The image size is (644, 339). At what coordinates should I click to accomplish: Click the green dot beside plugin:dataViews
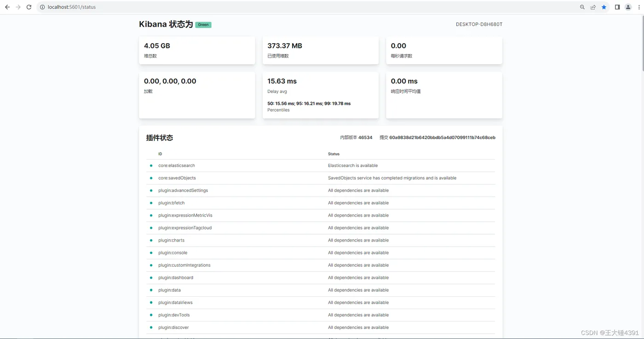click(151, 302)
